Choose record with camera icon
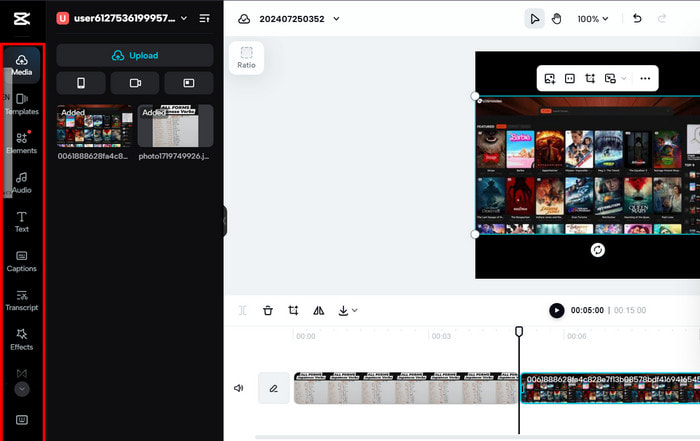The width and height of the screenshot is (700, 441). [135, 83]
